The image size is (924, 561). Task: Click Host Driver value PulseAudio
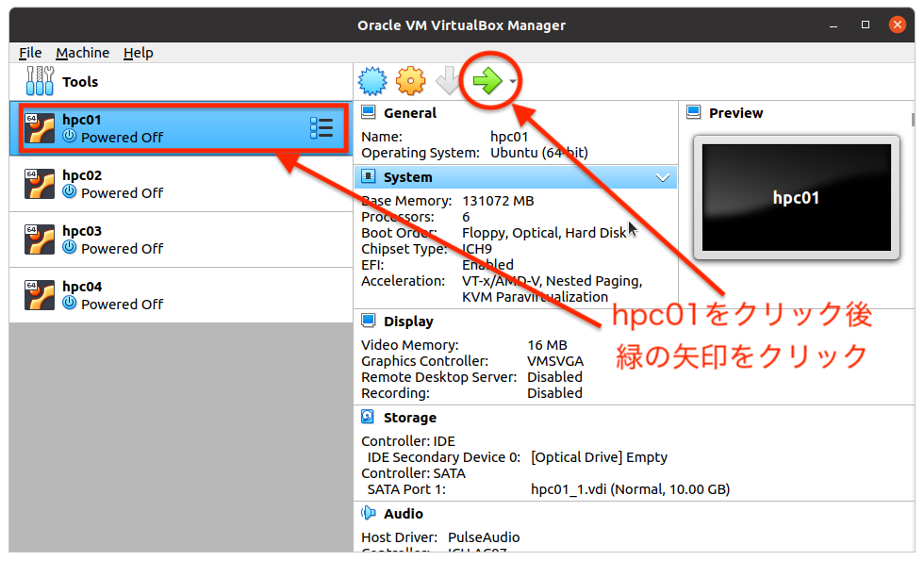[x=484, y=537]
